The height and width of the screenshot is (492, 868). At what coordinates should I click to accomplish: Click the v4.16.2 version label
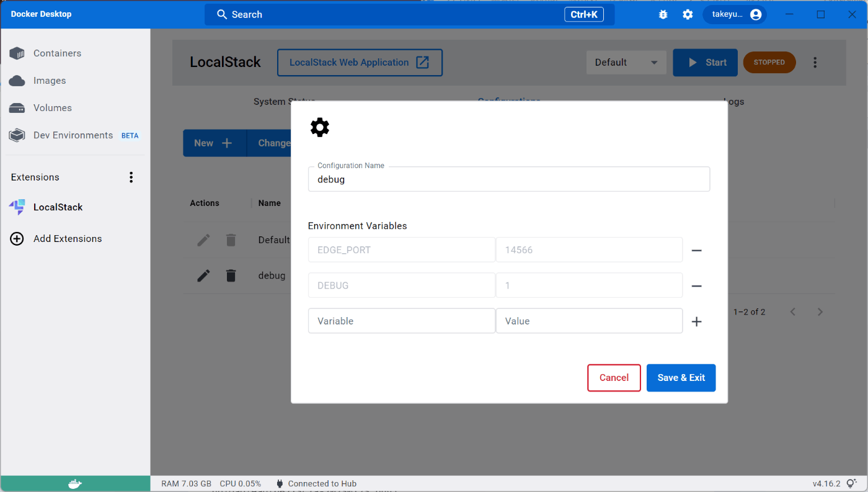click(x=826, y=484)
